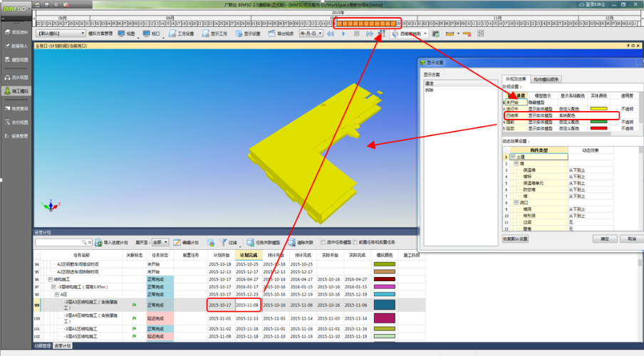Viewport: 644px width, 356px height.
Task: Collapse the 结构施工 tree row
Action: (x=50, y=279)
